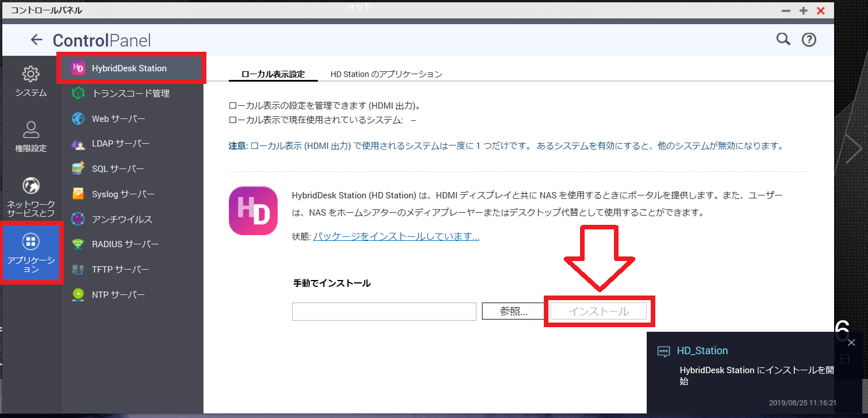Click パッケージをインストールしています link
This screenshot has width=868, height=418.
[396, 236]
